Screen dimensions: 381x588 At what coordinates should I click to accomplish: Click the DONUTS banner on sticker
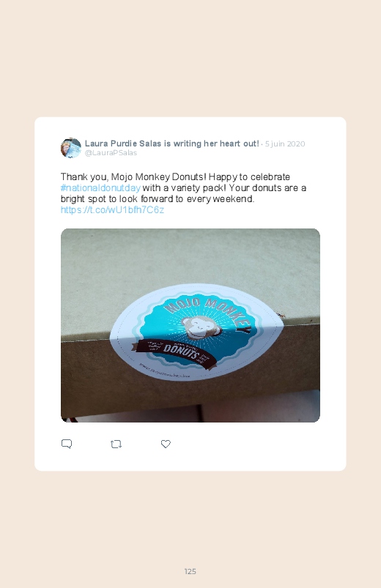[176, 351]
